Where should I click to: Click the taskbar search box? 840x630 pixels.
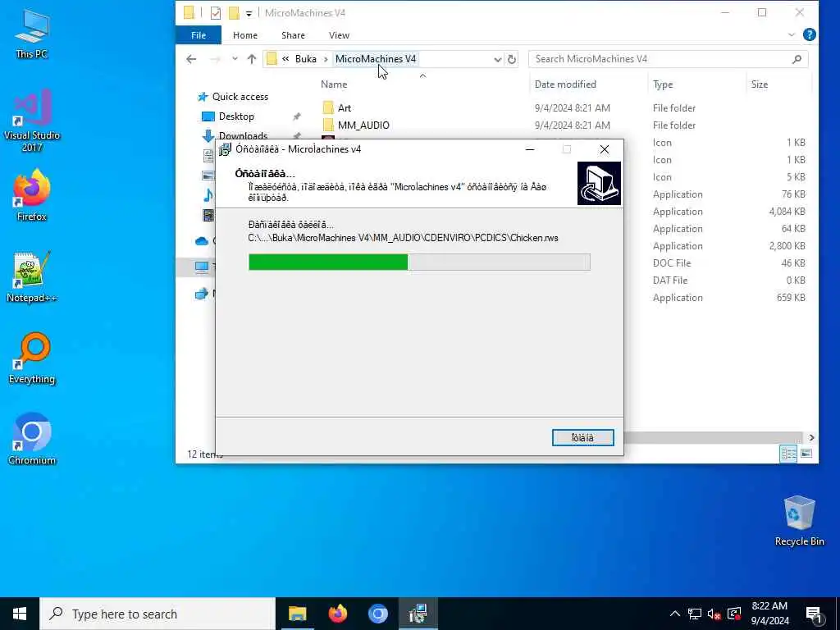point(157,614)
